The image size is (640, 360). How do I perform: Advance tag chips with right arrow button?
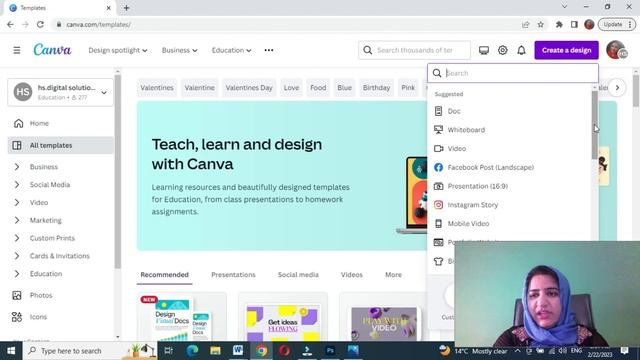coord(617,88)
